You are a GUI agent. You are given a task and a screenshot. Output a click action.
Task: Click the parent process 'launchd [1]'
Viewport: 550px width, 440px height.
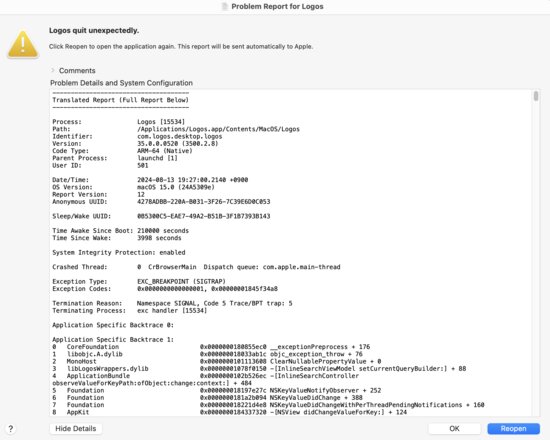point(157,158)
